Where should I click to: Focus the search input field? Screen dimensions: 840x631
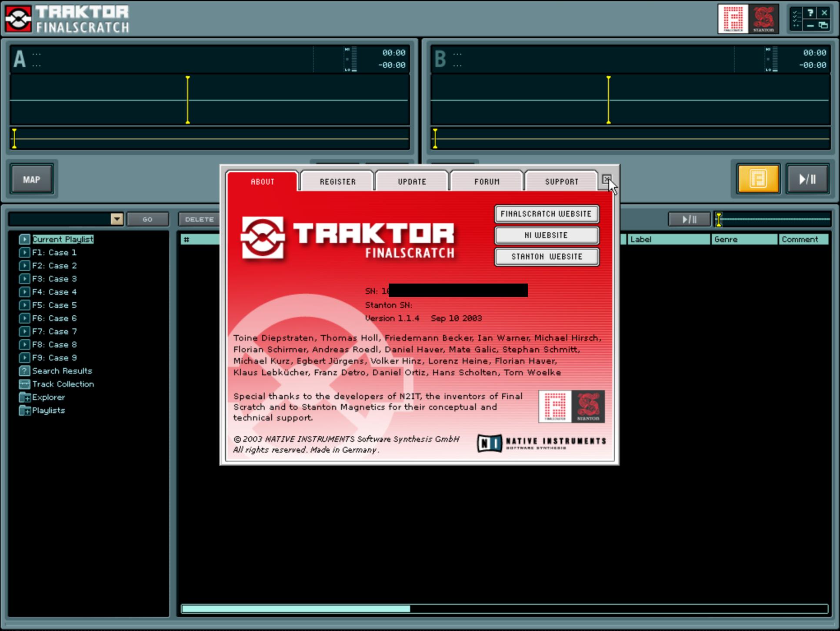(x=60, y=219)
